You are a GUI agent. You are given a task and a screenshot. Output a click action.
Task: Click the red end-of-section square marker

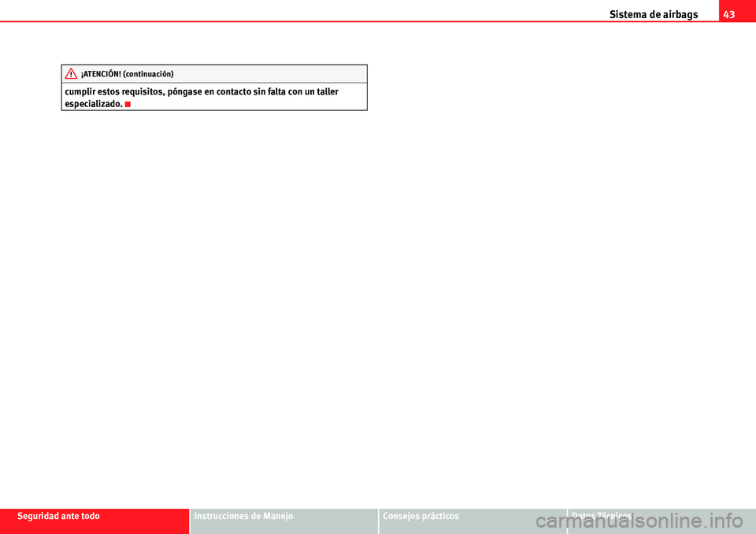coord(128,104)
